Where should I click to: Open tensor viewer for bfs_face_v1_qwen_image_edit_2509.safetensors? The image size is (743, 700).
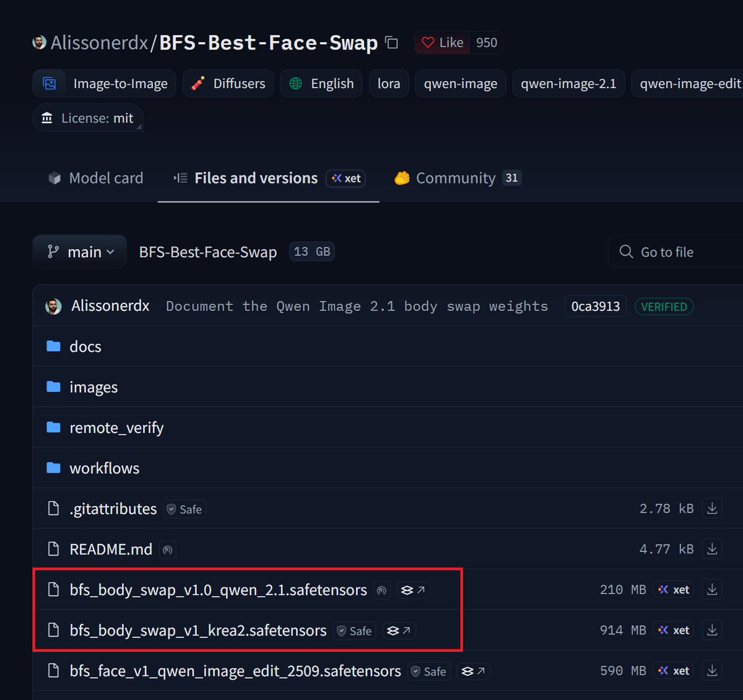474,672
